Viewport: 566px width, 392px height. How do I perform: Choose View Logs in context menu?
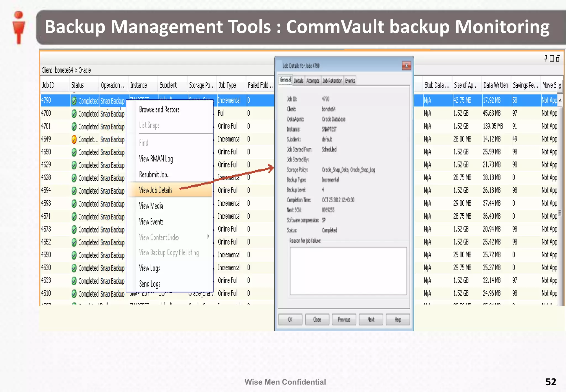150,268
